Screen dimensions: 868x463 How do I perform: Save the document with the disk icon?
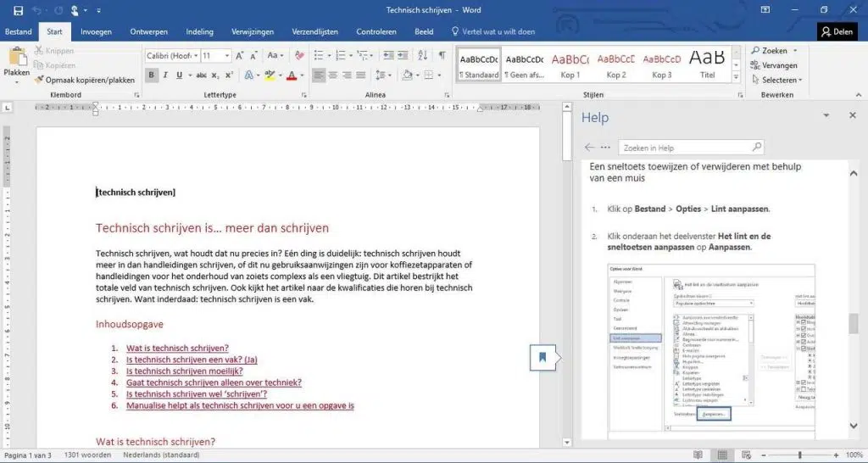[19, 10]
